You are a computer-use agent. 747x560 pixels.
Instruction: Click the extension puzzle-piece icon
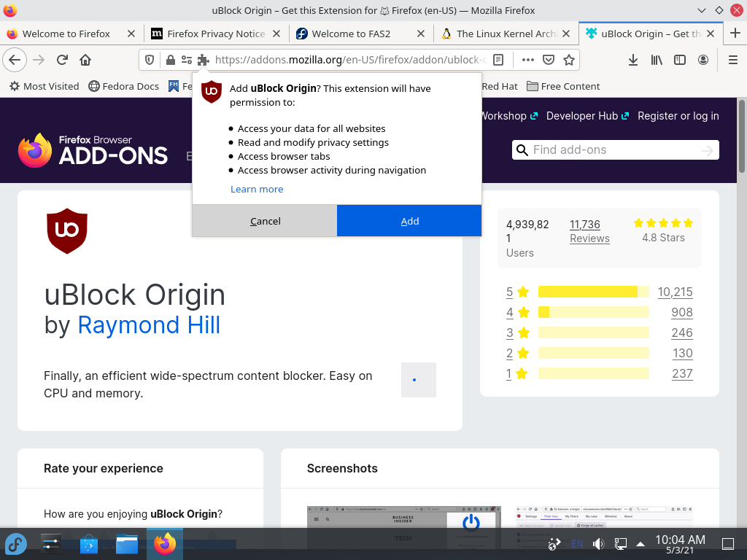(x=204, y=60)
